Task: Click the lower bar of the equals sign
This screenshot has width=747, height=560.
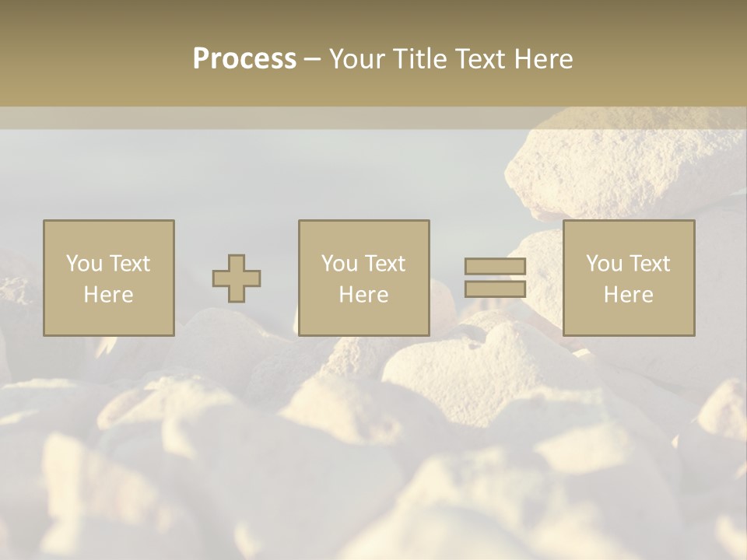Action: tap(495, 289)
